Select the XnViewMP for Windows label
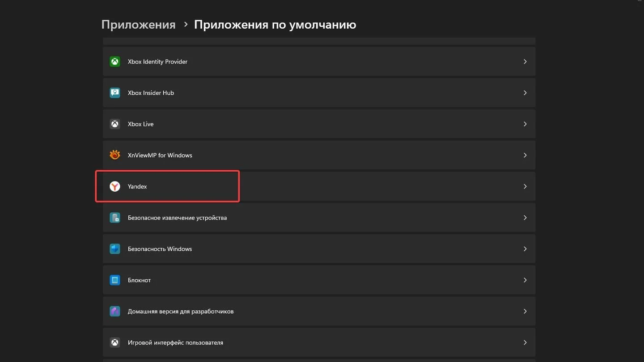Viewport: 644px width, 362px height. click(160, 156)
